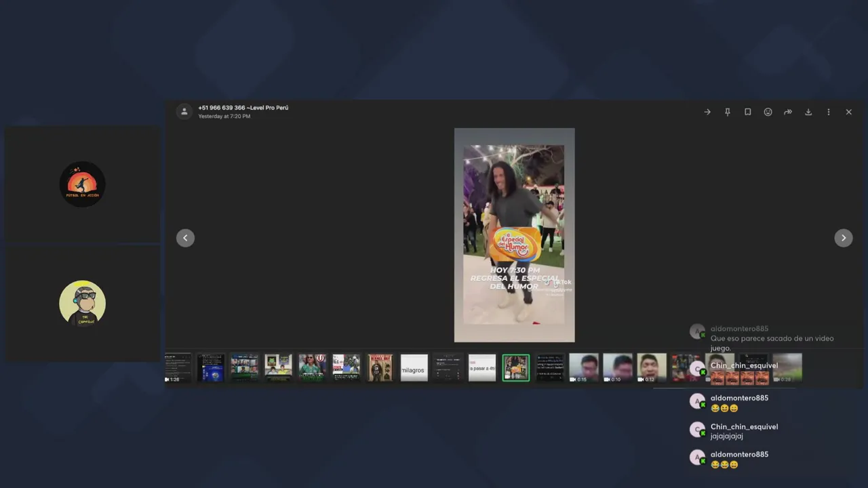This screenshot has height=488, width=868.
Task: Click the sender profile avatar icon
Action: (x=184, y=112)
